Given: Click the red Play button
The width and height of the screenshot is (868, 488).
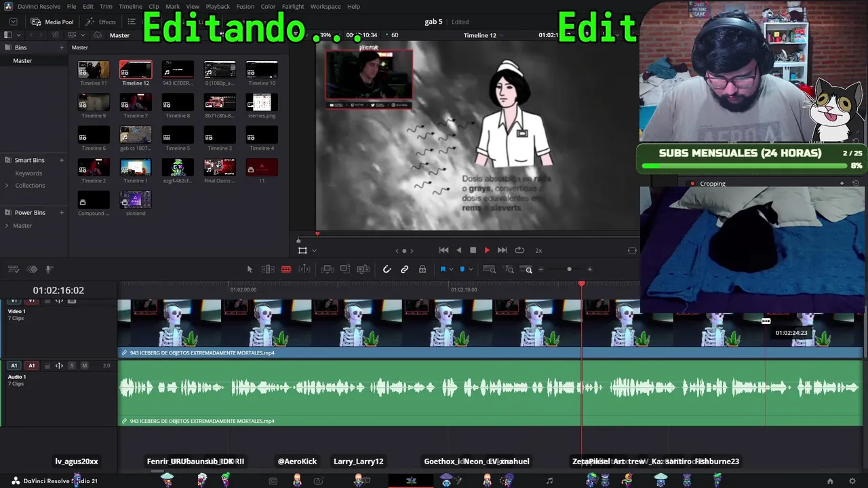Looking at the screenshot, I should (x=487, y=251).
